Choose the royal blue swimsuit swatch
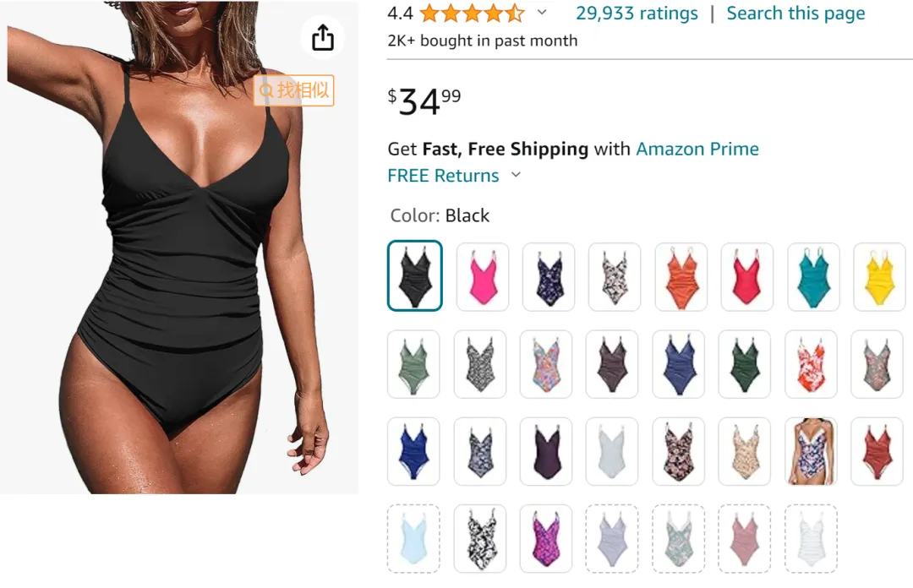The image size is (913, 588). 413,451
